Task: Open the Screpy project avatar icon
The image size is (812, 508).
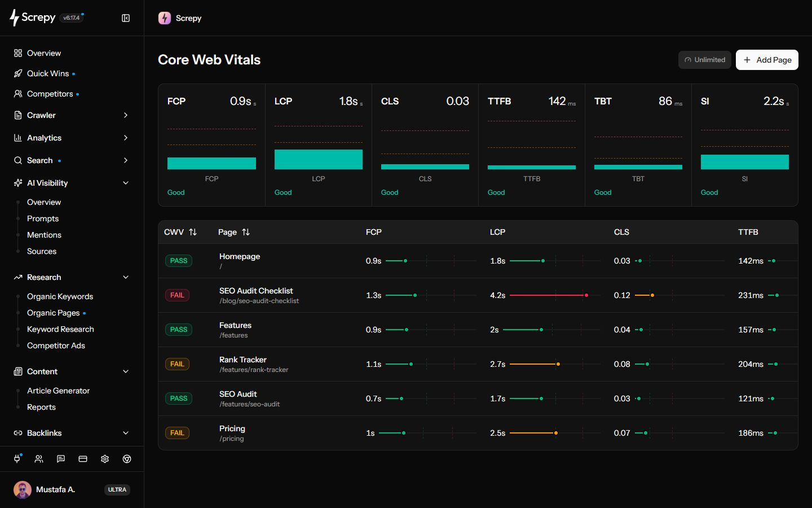Action: [x=165, y=18]
